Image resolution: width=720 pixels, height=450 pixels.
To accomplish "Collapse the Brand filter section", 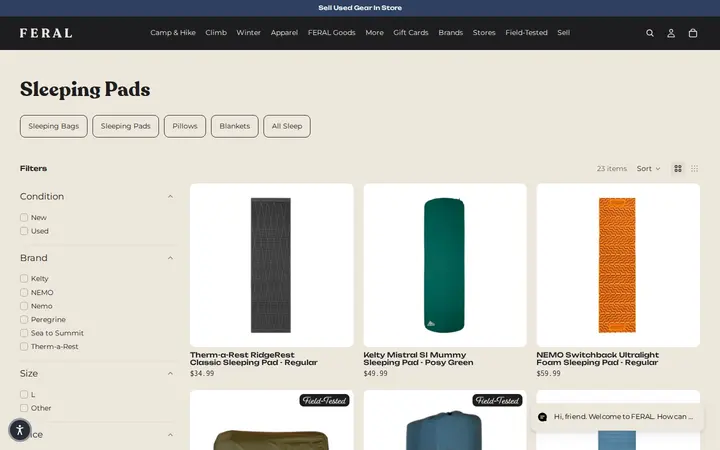I will pyautogui.click(x=170, y=258).
